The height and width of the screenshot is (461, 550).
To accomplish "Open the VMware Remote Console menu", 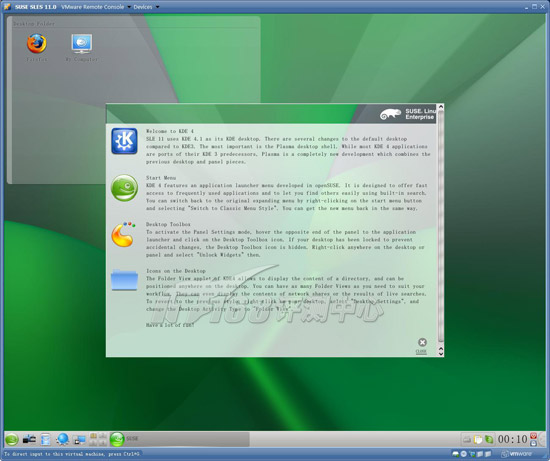I will 95,7.
